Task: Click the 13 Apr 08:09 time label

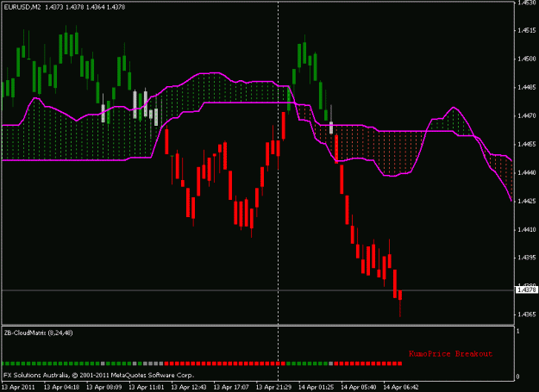Action: (x=103, y=387)
